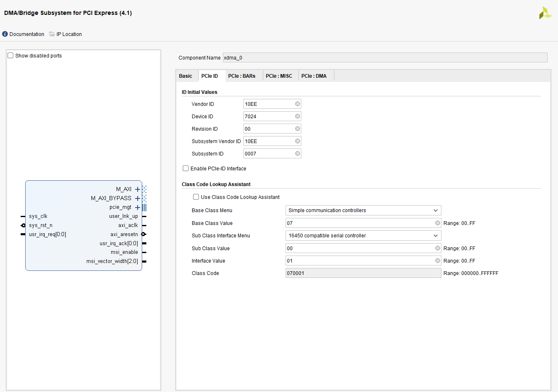Open the Documentation link
The height and width of the screenshot is (392, 558).
[x=27, y=34]
